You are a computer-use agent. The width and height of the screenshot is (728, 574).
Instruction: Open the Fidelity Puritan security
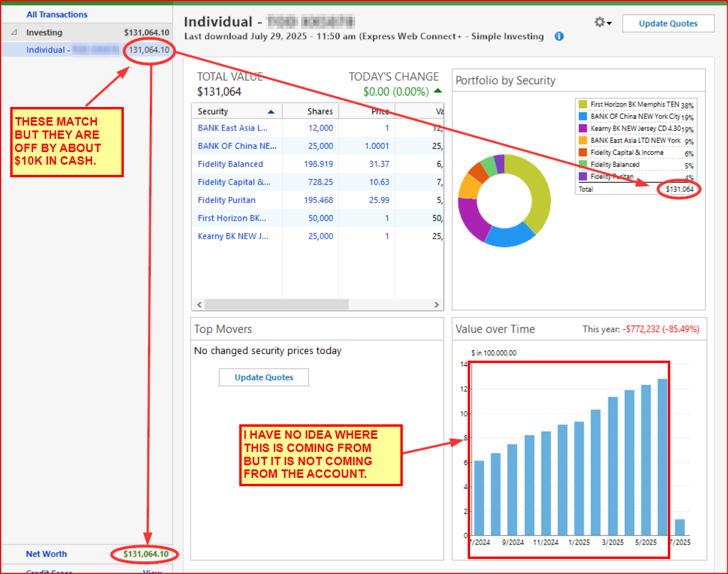tap(227, 200)
